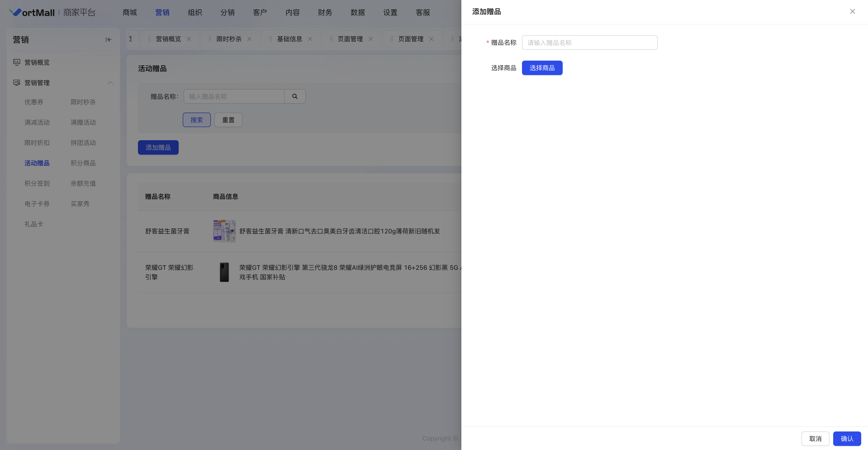Screen dimensions: 868x450
Task: Collapse the 营销 sidebar panel
Action: coord(109,40)
